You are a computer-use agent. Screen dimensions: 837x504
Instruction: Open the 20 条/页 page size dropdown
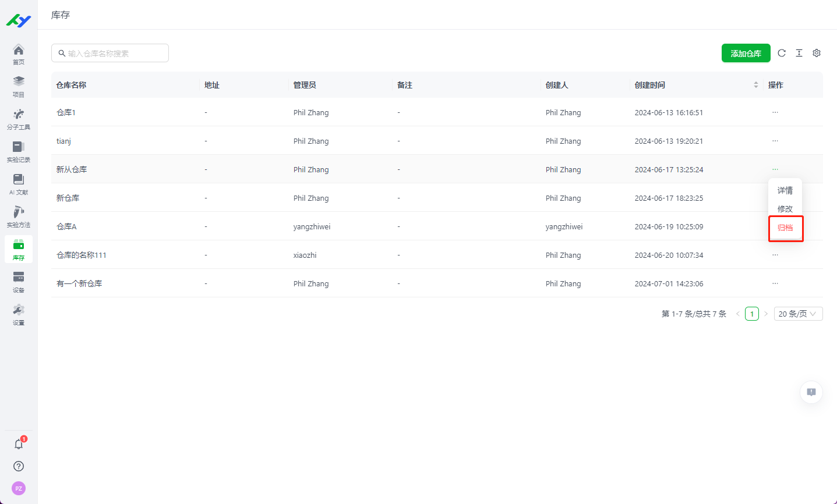click(798, 314)
